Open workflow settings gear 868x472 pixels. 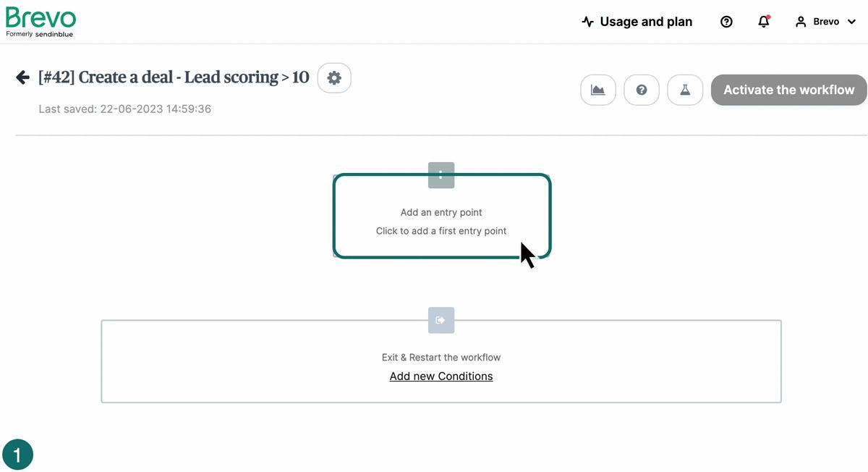334,78
